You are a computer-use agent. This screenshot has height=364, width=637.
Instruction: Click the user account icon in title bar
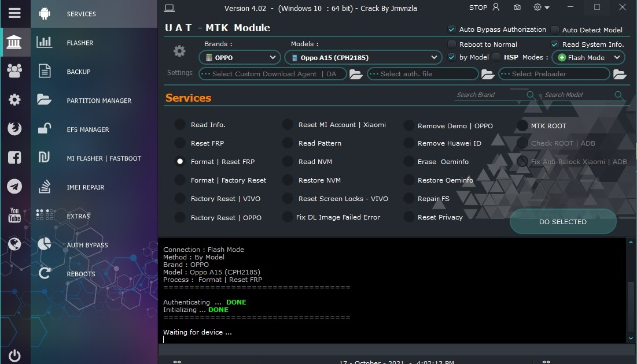click(x=496, y=8)
